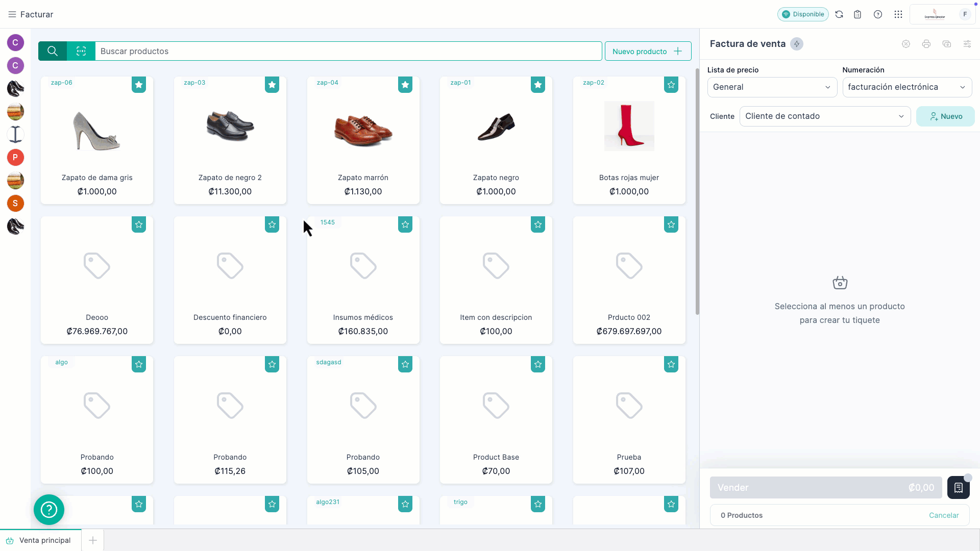Image resolution: width=980 pixels, height=551 pixels.
Task: Click the Disponible status badge
Action: tap(803, 14)
